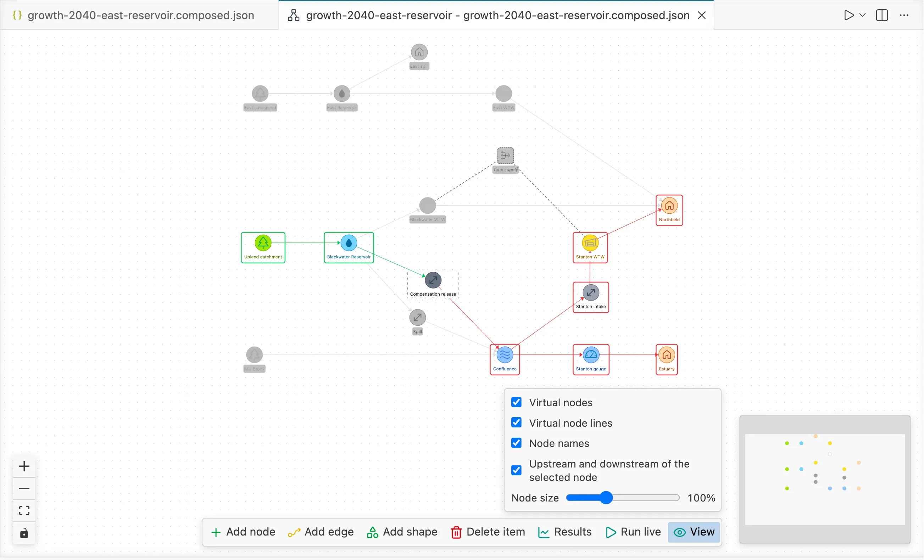Image resolution: width=924 pixels, height=560 pixels.
Task: Close the network diagram tab
Action: click(x=702, y=15)
